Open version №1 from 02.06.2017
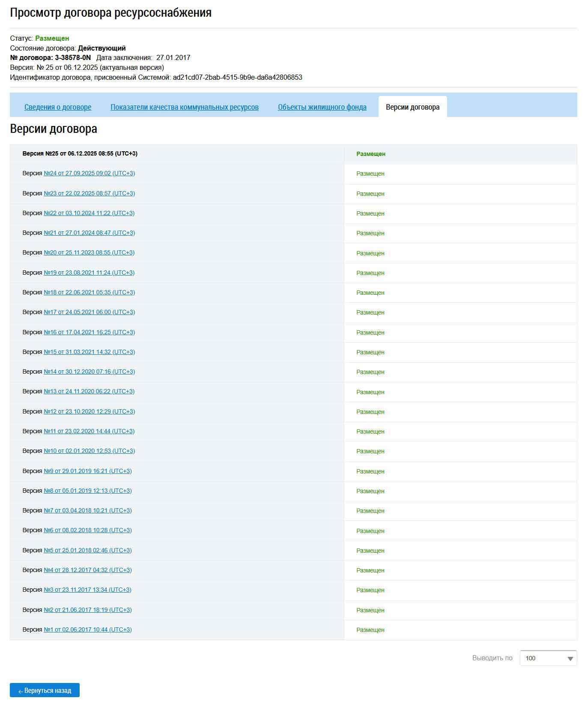Screen dimensions: 588x707 pos(87,629)
